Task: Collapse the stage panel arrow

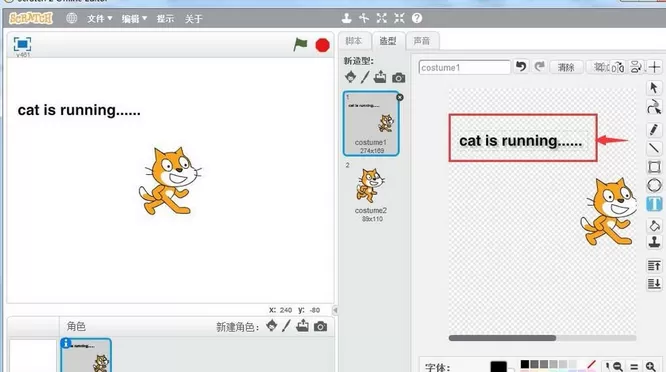Action: click(335, 310)
